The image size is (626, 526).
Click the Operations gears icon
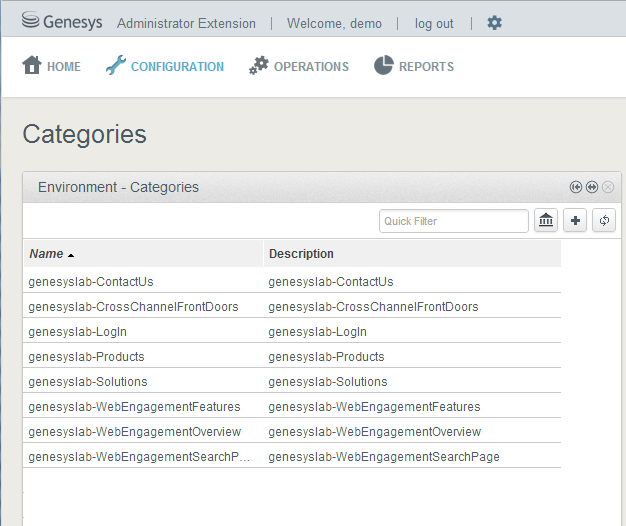(259, 65)
